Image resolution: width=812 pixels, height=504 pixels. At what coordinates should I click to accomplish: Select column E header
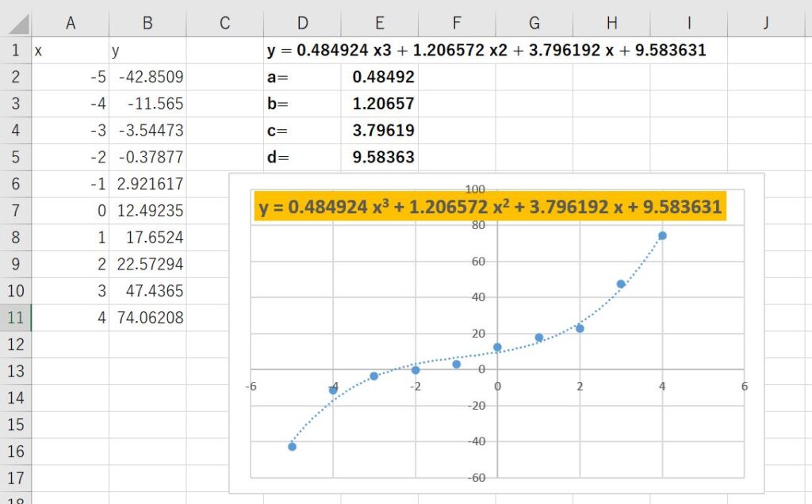[380, 23]
